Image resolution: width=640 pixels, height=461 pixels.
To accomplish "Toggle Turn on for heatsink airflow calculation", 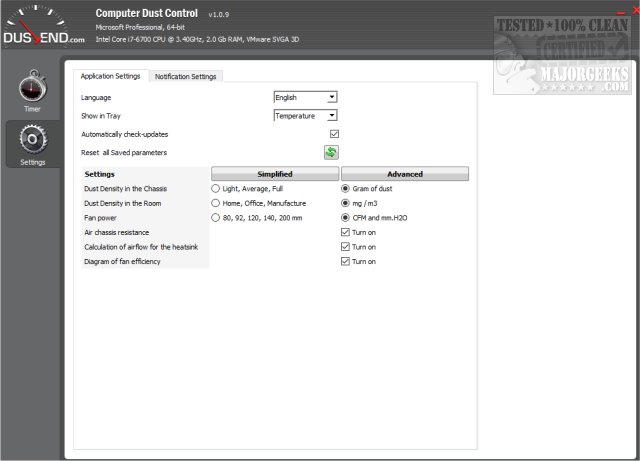I will [345, 247].
